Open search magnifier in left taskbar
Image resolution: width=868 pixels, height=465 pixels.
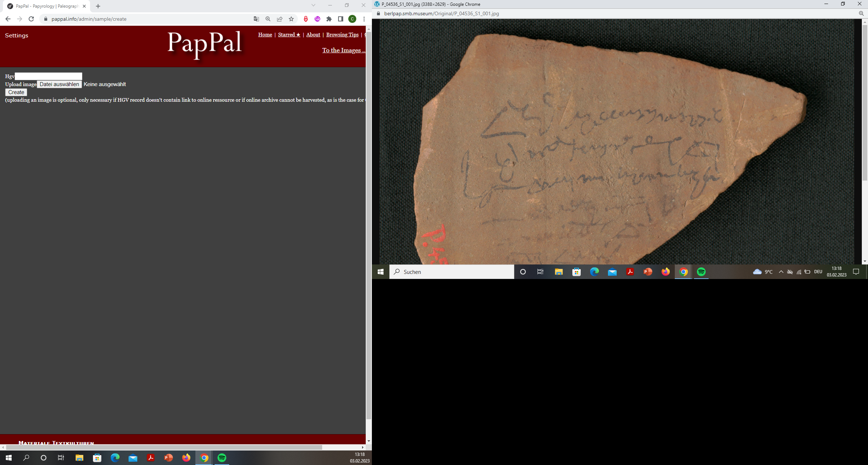pyautogui.click(x=26, y=458)
